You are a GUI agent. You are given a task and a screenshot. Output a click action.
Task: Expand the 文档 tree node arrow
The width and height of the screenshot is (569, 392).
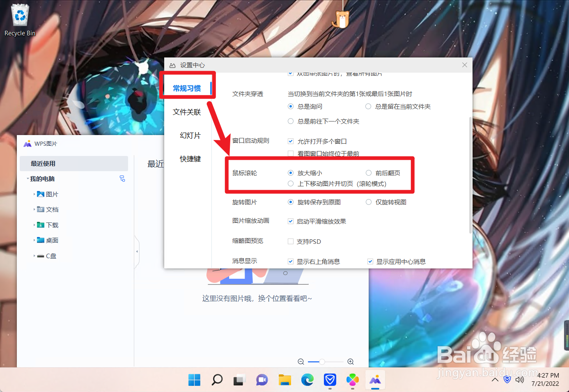pos(34,209)
